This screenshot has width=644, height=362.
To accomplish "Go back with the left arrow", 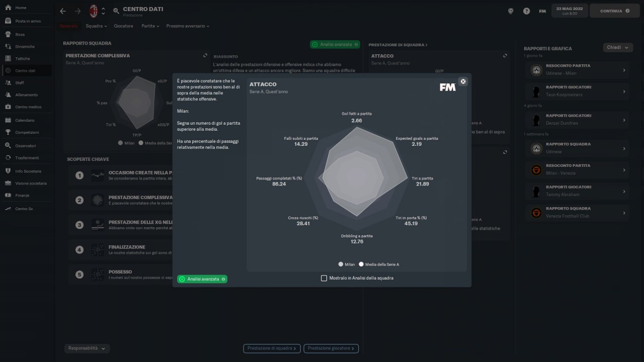I will 63,11.
